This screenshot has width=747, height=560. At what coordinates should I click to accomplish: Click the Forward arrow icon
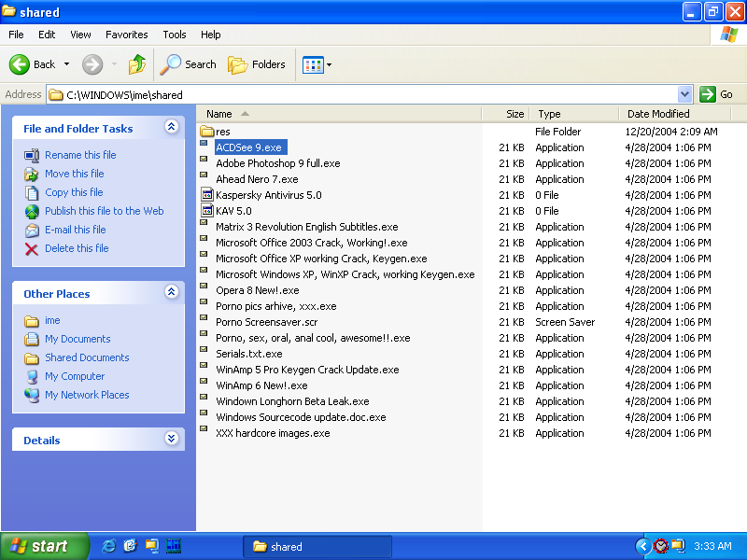(x=92, y=64)
